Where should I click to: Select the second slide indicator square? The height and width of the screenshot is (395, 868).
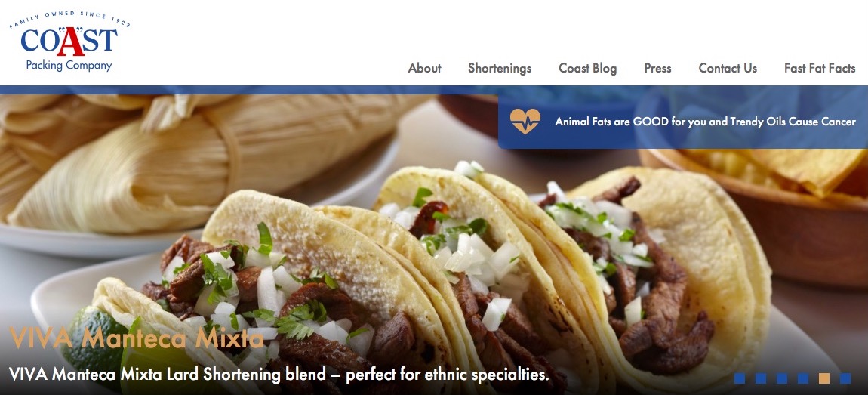pos(761,378)
